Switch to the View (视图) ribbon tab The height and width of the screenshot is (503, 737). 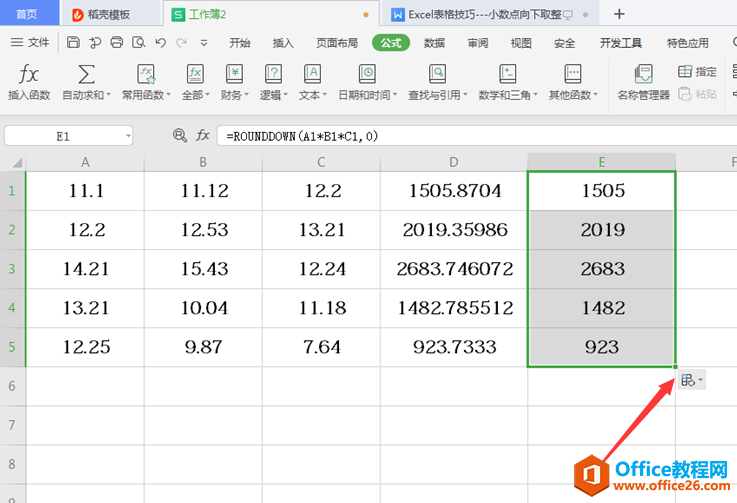(x=521, y=43)
